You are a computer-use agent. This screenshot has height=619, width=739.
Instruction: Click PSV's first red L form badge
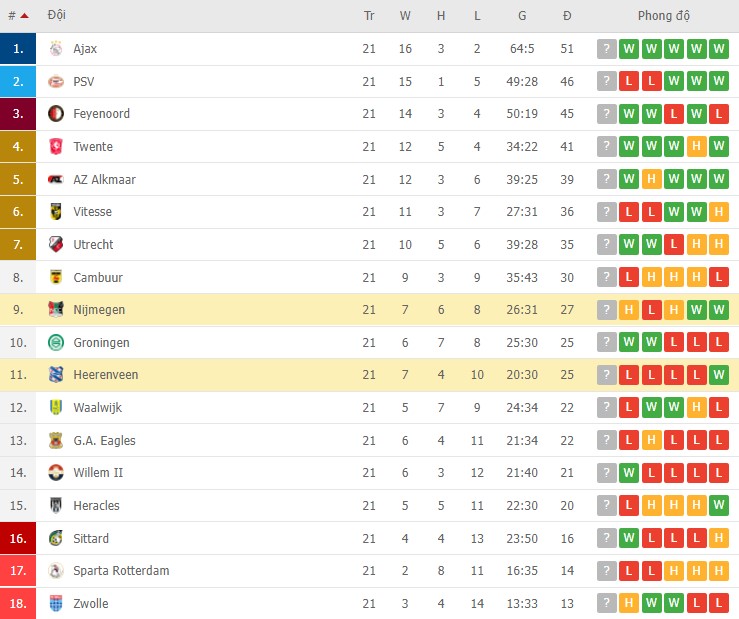(628, 82)
